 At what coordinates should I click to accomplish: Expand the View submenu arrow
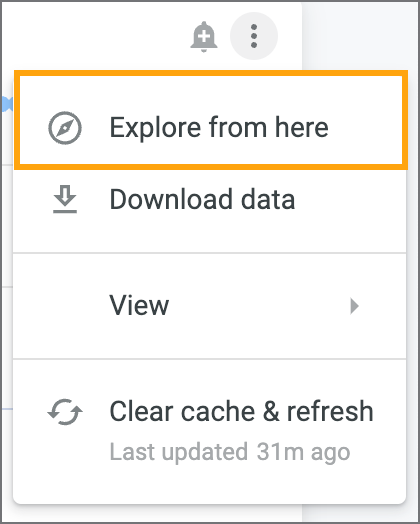pos(354,306)
